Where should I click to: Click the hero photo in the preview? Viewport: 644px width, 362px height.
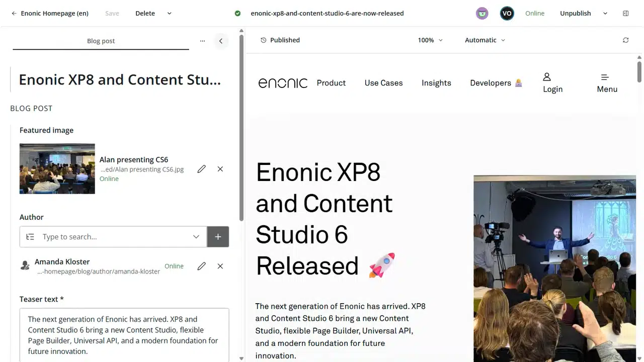pyautogui.click(x=554, y=268)
